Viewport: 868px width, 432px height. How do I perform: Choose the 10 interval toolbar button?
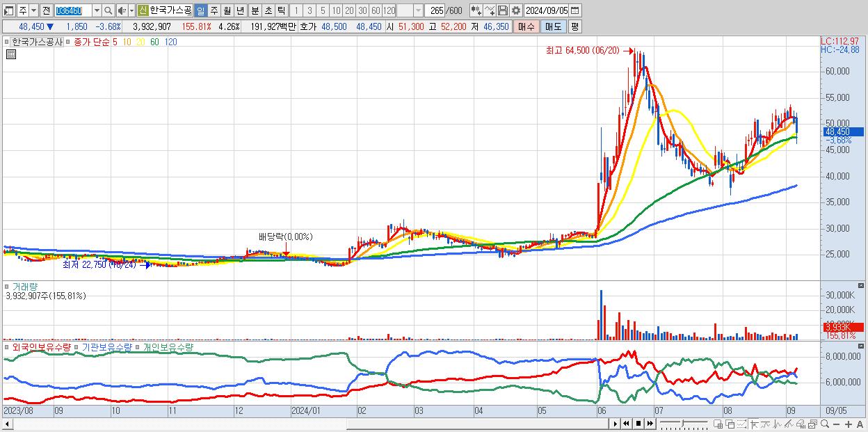click(x=336, y=10)
